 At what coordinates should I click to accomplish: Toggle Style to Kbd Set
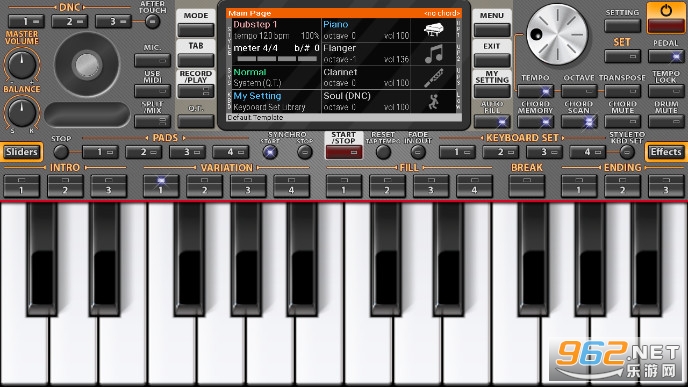[627, 152]
